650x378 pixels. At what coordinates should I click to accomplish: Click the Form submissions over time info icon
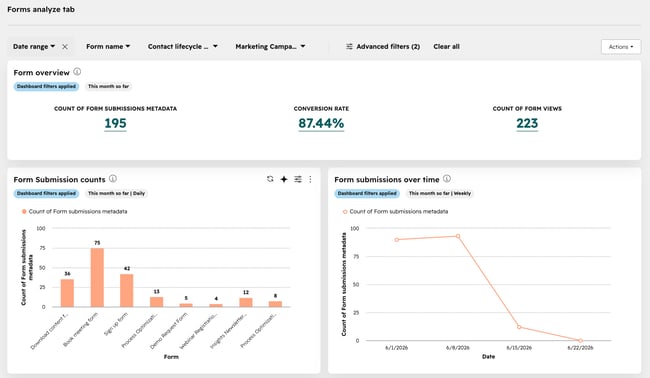[x=446, y=179]
